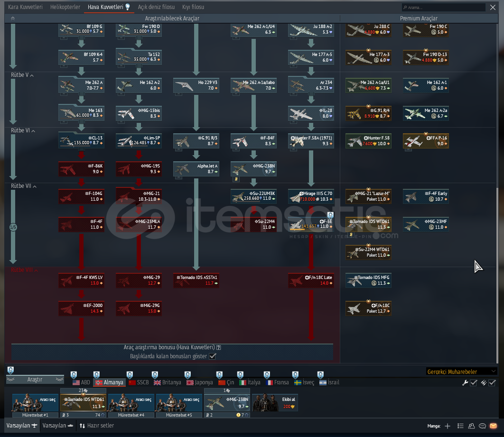
Task: Select the Ho 229 V3 aircraft card
Action: click(196, 85)
